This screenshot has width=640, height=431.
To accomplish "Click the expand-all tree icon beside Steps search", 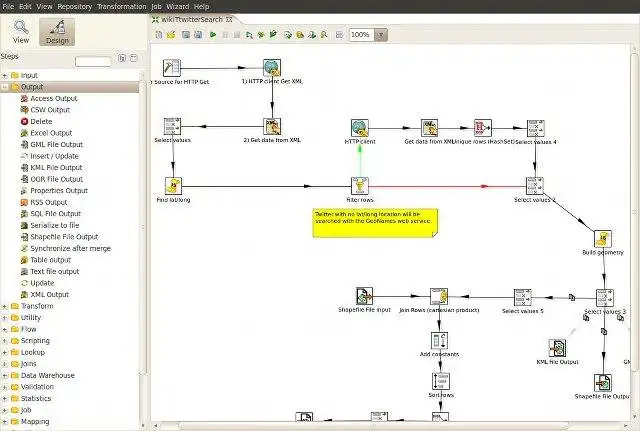I will pyautogui.click(x=122, y=58).
